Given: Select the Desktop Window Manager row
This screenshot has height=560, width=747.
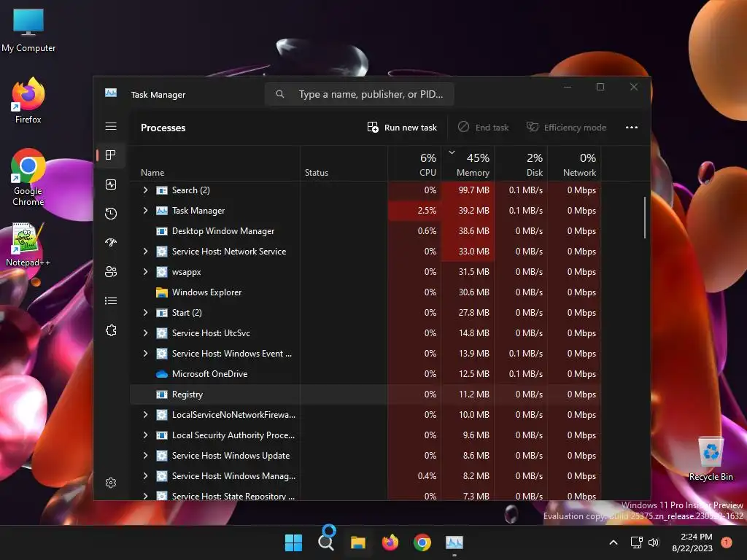Looking at the screenshot, I should [365, 231].
